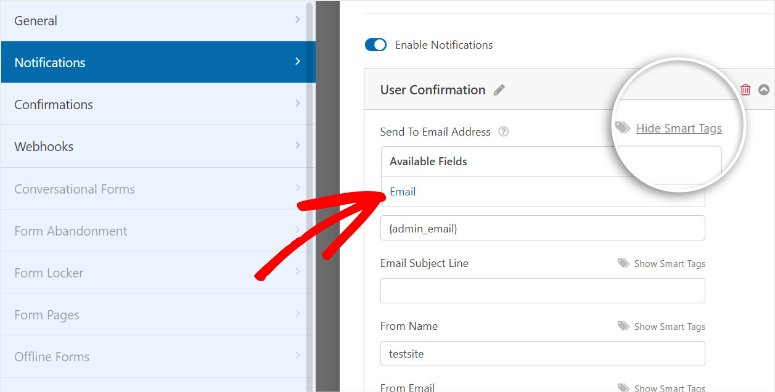The height and width of the screenshot is (392, 775).
Task: Click the Hide Smart Tags link
Action: coord(679,129)
